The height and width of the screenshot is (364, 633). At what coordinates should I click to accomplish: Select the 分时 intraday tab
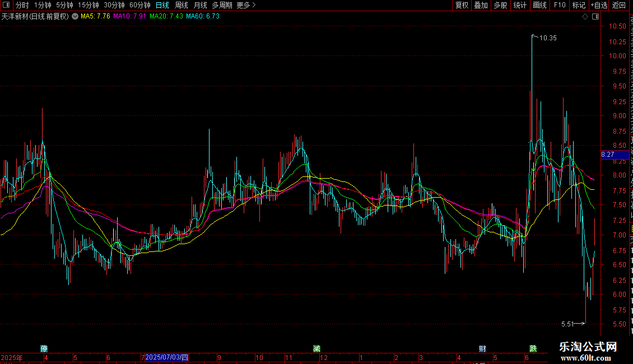coord(22,5)
